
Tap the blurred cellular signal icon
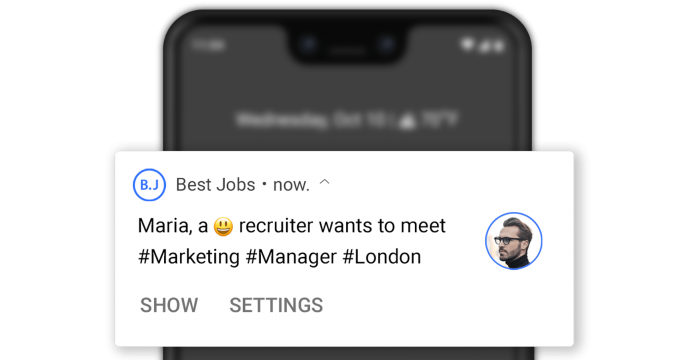pyautogui.click(x=484, y=46)
